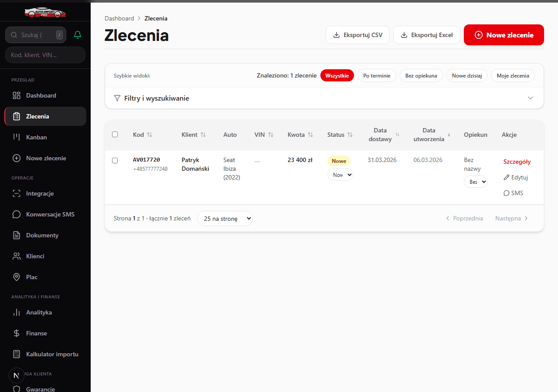Screen dimensions: 558x392
Task: Click order code AV017720
Action: tap(146, 160)
